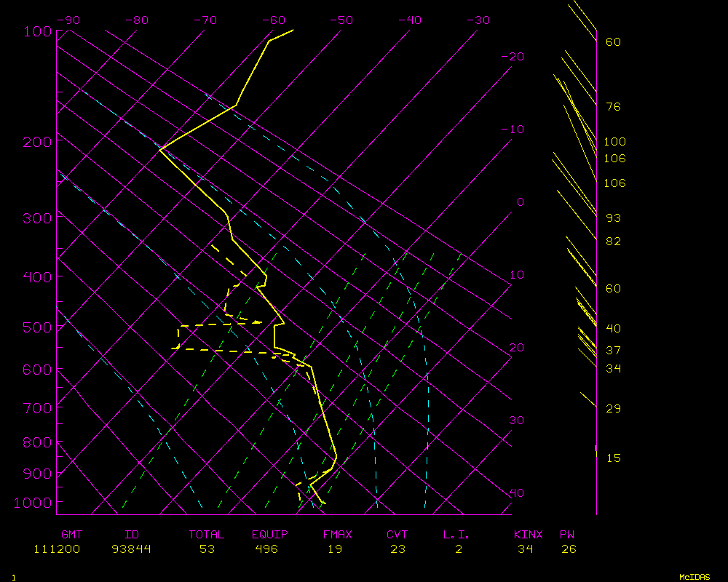Viewport: 728px width, 582px height.
Task: Click the KINX label
Action: [529, 535]
